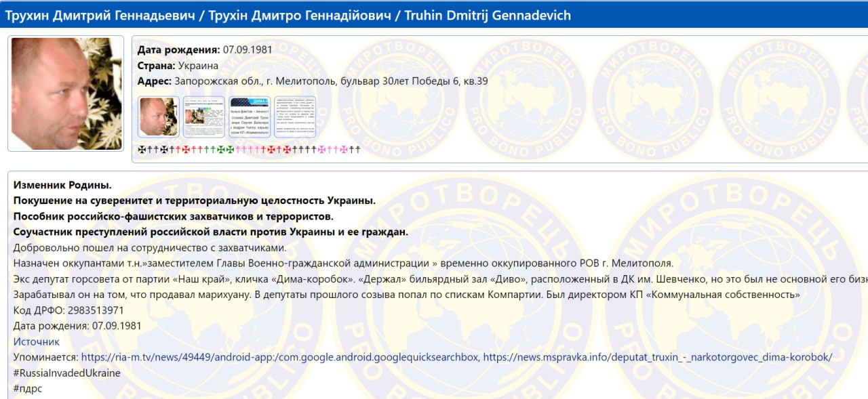Open the small portrait thumbnail in the gallery
Viewport: 868px width, 399px height.
tap(159, 117)
